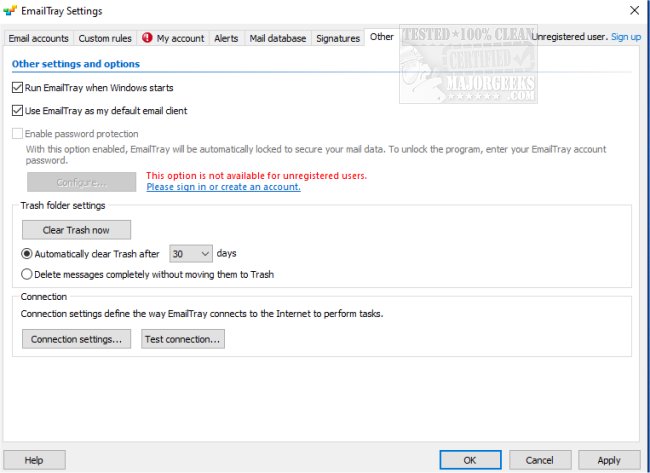The width and height of the screenshot is (650, 473).
Task: Click the Cancel button
Action: click(540, 460)
